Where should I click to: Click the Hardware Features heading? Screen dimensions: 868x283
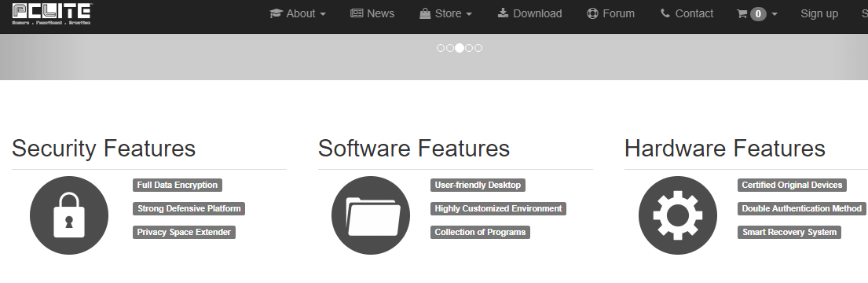click(724, 149)
